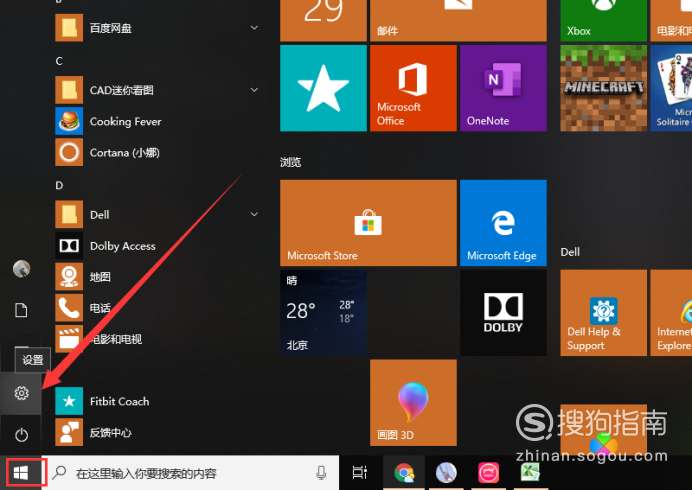Click the taskbar search input box

point(190,473)
